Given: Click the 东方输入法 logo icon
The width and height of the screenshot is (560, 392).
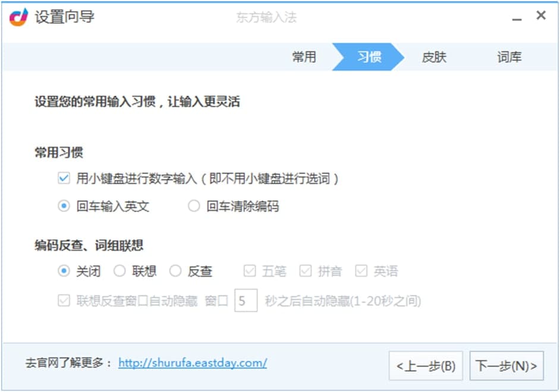Looking at the screenshot, I should pyautogui.click(x=18, y=17).
